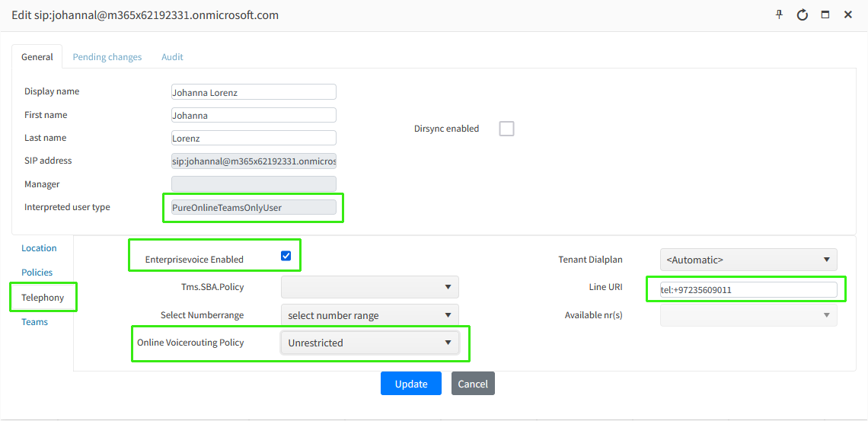This screenshot has width=868, height=421.
Task: Select the General tab
Action: 37,57
